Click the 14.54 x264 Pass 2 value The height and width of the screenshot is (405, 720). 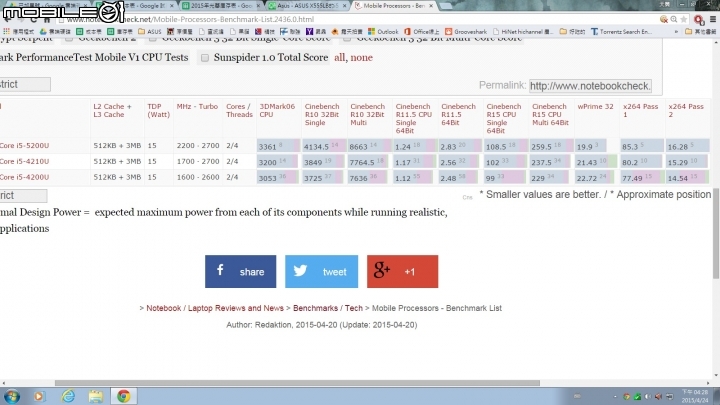tap(687, 178)
